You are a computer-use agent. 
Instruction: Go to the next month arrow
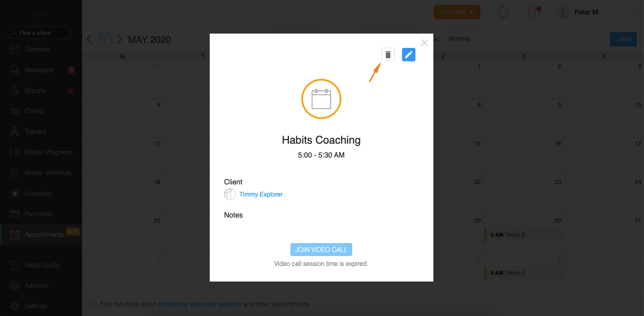(120, 39)
